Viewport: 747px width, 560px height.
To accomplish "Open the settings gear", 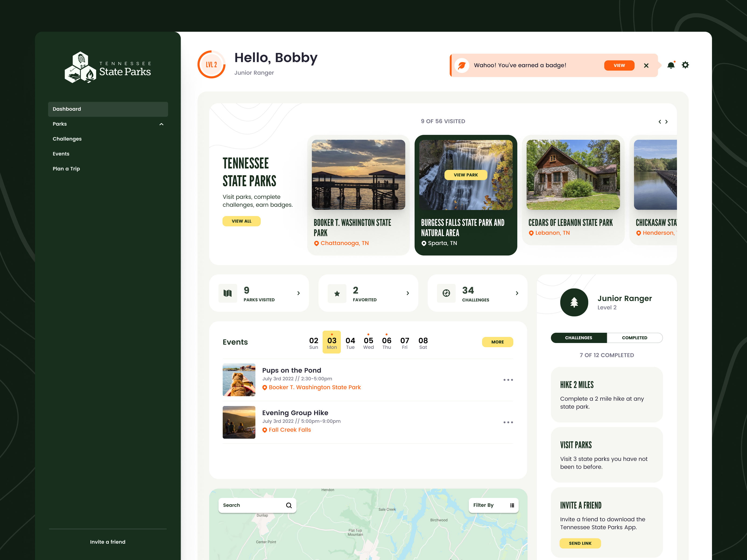I will pos(686,65).
